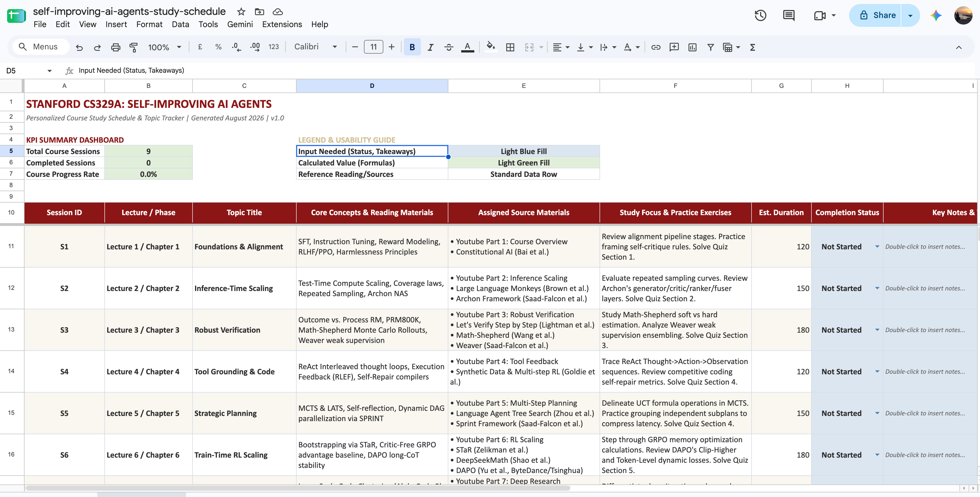Image resolution: width=980 pixels, height=497 pixels.
Task: Open the text color picker
Action: click(x=467, y=47)
